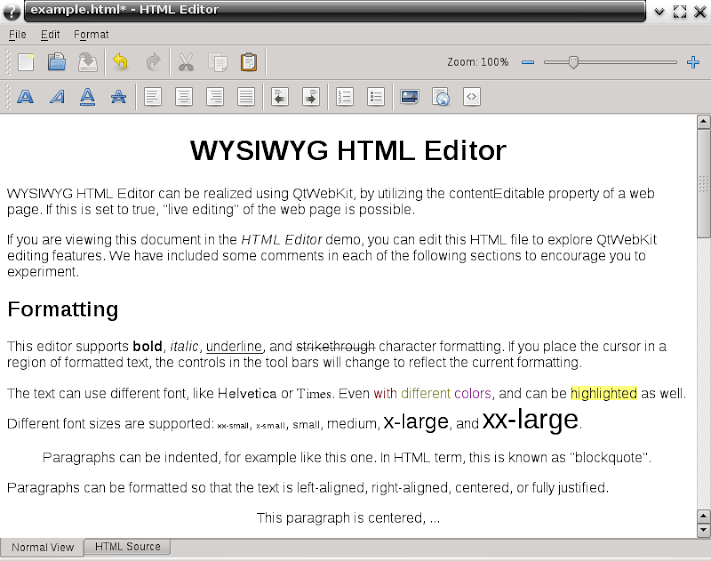Undo the last edit
Image resolution: width=711 pixels, height=561 pixels.
pos(121,62)
